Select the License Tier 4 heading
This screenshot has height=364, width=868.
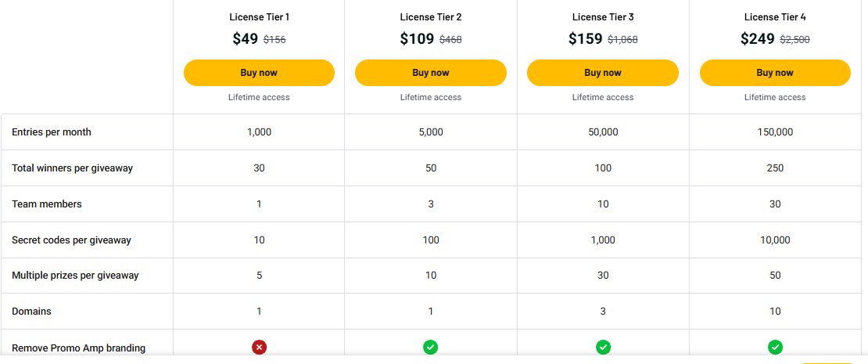click(775, 16)
